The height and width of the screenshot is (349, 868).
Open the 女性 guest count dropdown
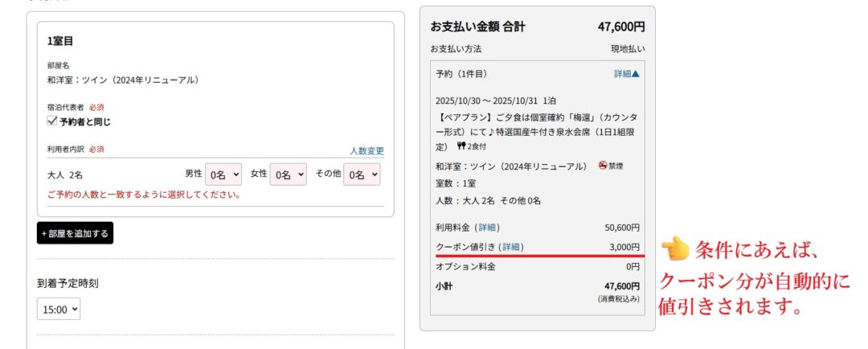click(x=289, y=174)
